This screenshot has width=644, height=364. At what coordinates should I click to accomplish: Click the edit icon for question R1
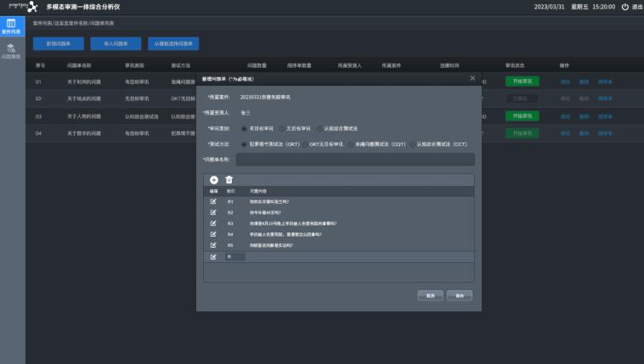pyautogui.click(x=214, y=201)
